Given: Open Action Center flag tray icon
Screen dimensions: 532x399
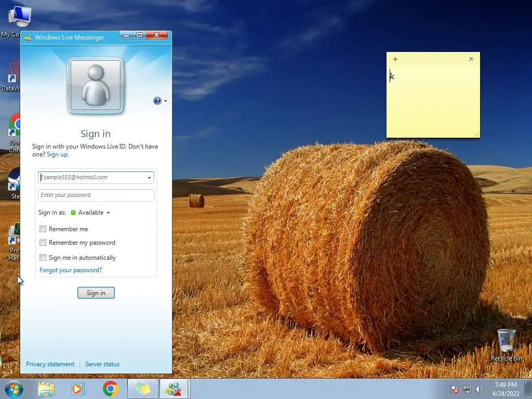Looking at the screenshot, I should coord(455,389).
